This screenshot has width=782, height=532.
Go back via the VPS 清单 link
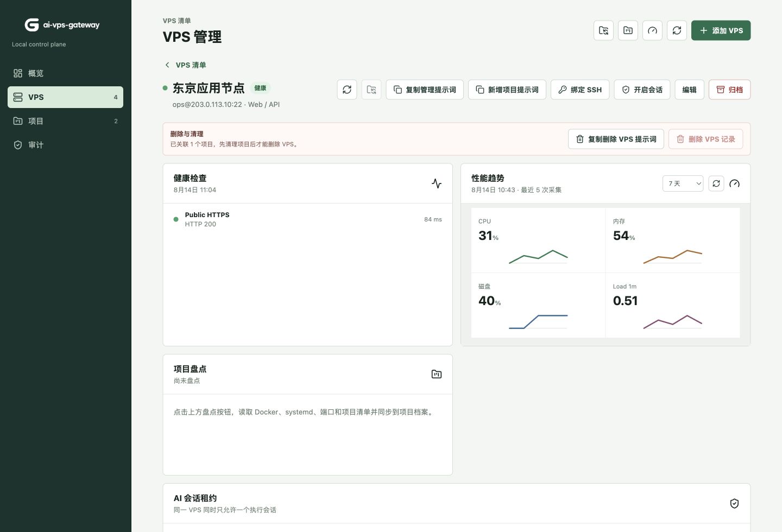tap(185, 65)
